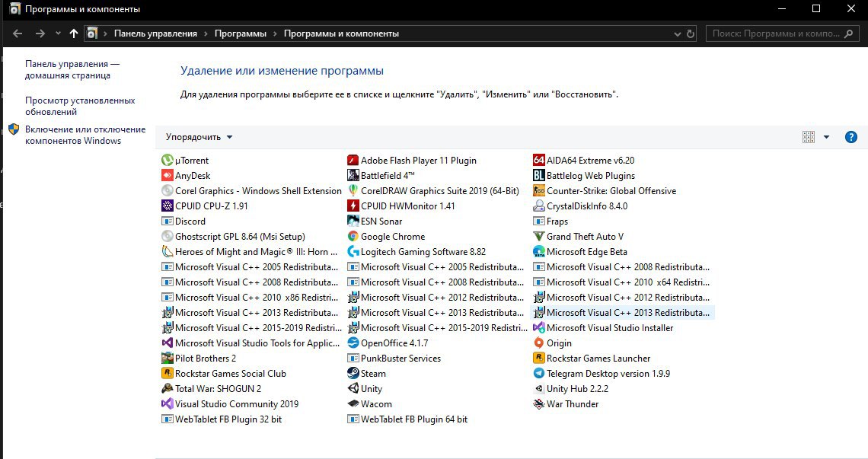Select the Origin icon

(538, 343)
